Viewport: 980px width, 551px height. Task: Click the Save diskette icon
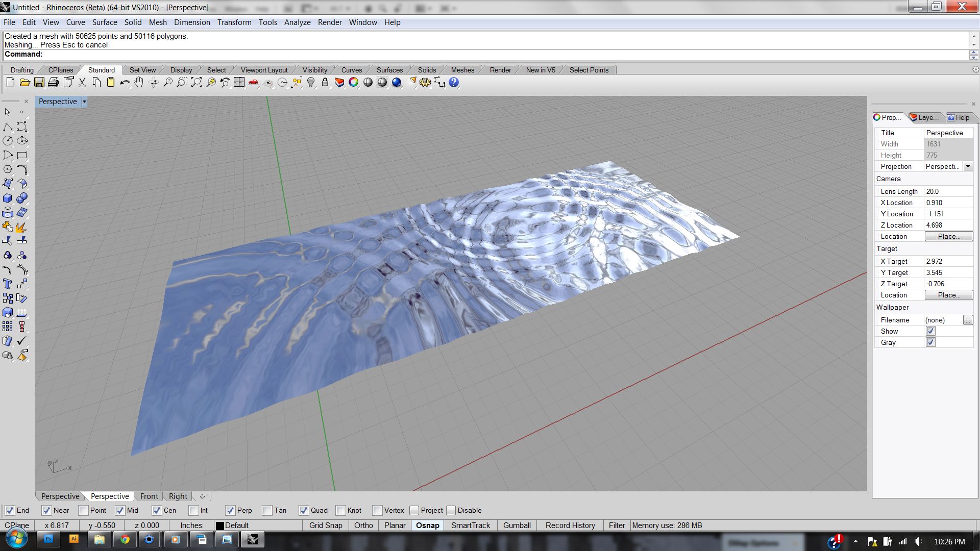[x=39, y=83]
